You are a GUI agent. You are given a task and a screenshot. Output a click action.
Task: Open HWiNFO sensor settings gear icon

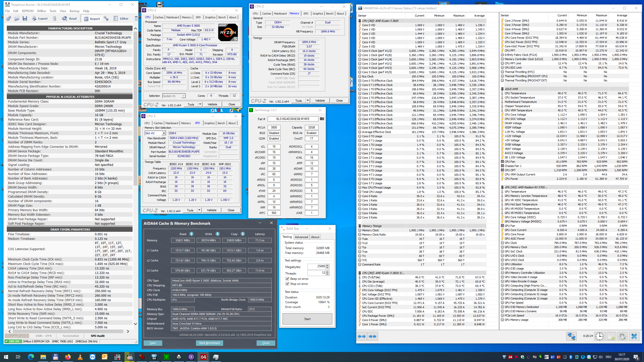[x=622, y=336]
